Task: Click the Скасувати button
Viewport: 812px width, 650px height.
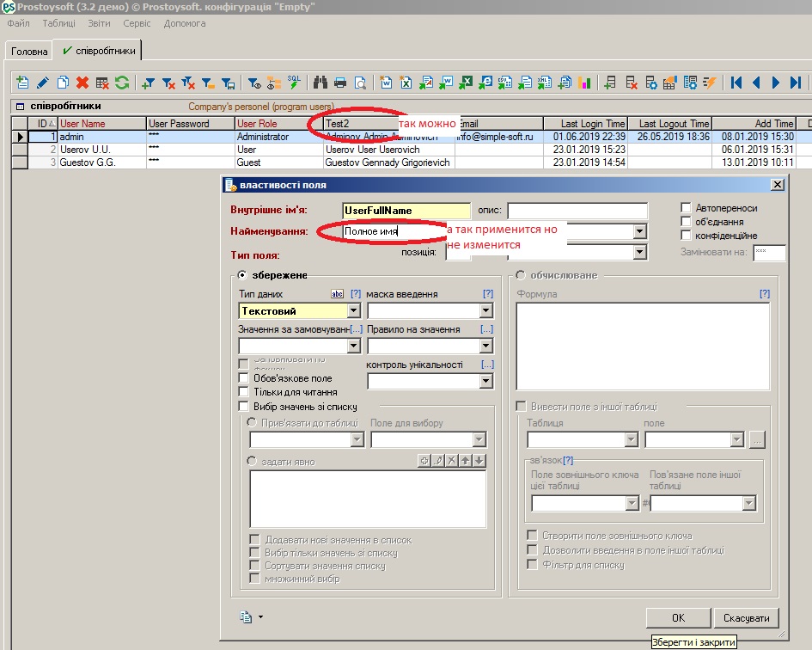Action: pos(748,618)
